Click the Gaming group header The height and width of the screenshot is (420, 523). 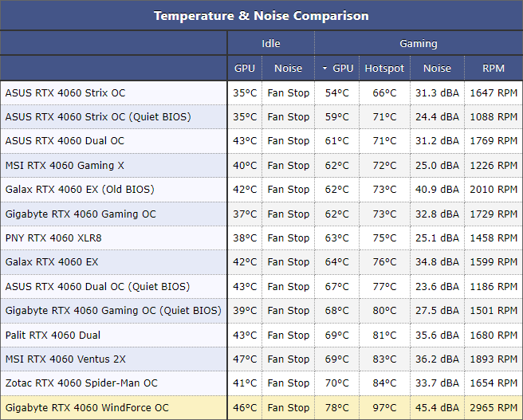418,44
